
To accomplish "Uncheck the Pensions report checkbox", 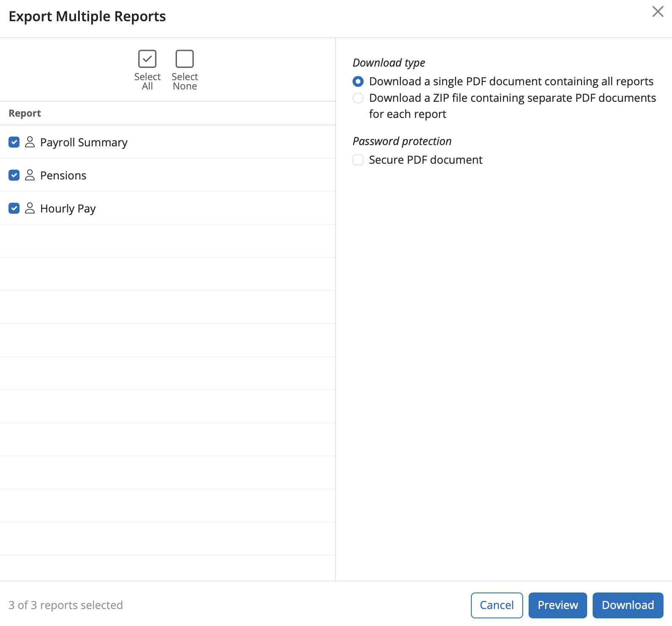I will [x=14, y=175].
